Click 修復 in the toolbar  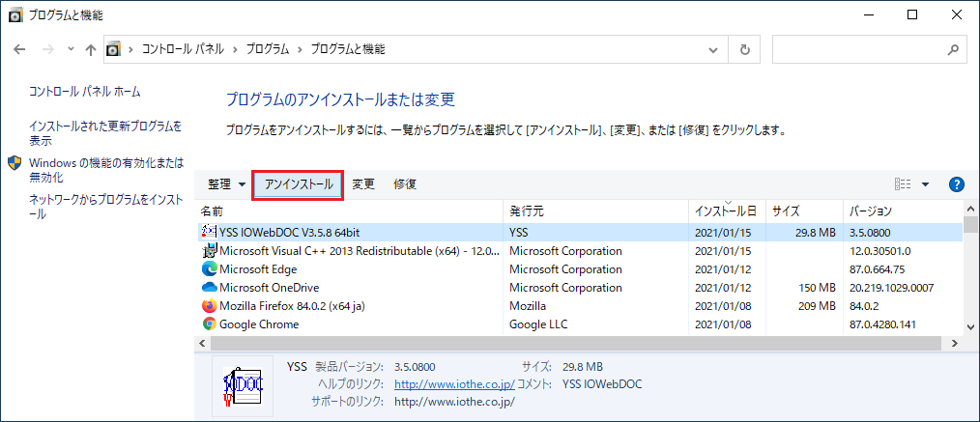point(405,184)
